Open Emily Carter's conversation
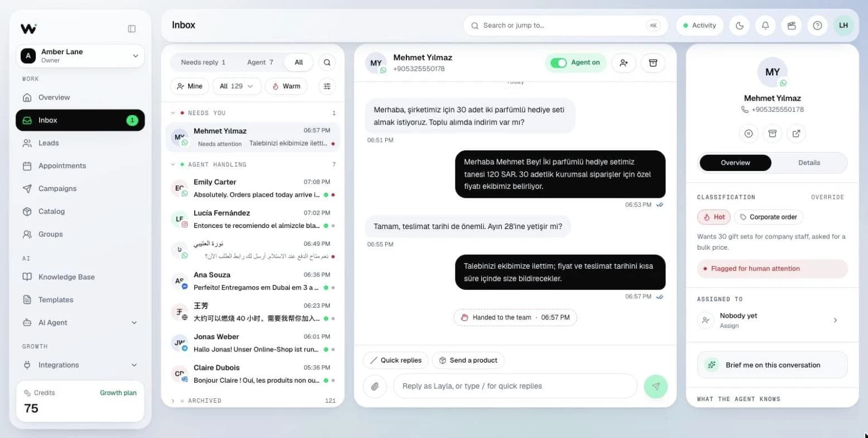The height and width of the screenshot is (438, 868). tap(253, 188)
